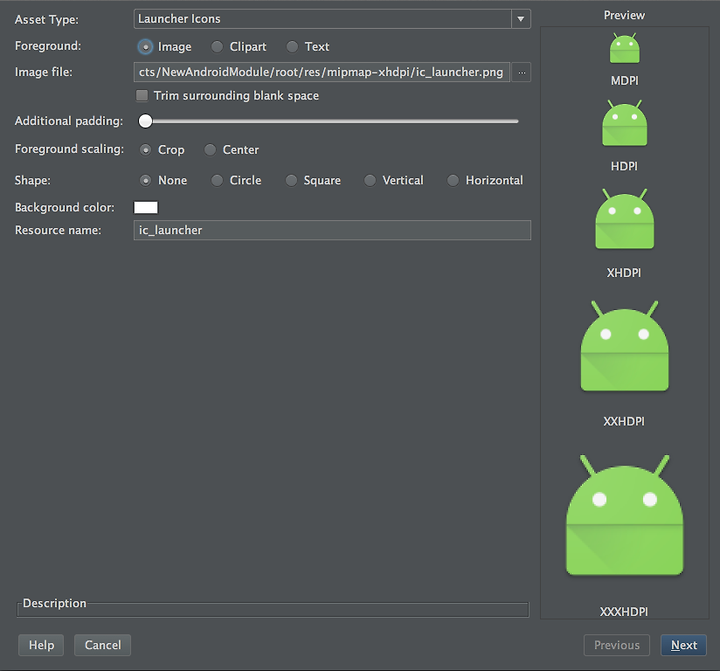
Task: Click the Image file path field
Action: (321, 72)
